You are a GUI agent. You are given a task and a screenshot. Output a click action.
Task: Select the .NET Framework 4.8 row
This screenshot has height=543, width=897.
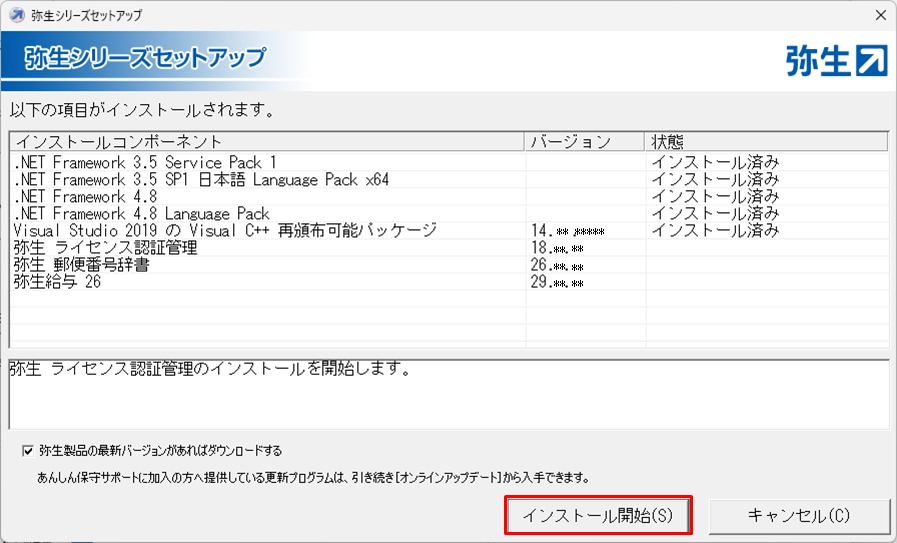click(x=85, y=196)
